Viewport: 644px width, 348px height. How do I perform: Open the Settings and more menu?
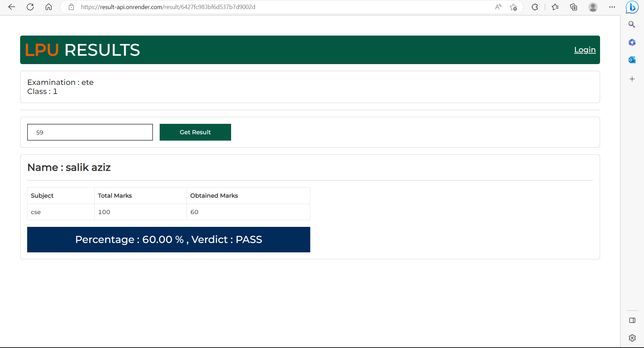pyautogui.click(x=612, y=7)
